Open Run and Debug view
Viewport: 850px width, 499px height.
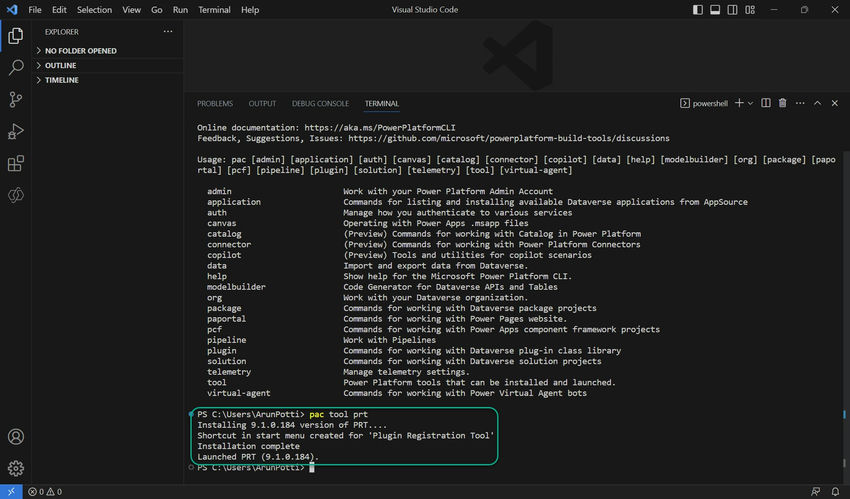point(16,131)
